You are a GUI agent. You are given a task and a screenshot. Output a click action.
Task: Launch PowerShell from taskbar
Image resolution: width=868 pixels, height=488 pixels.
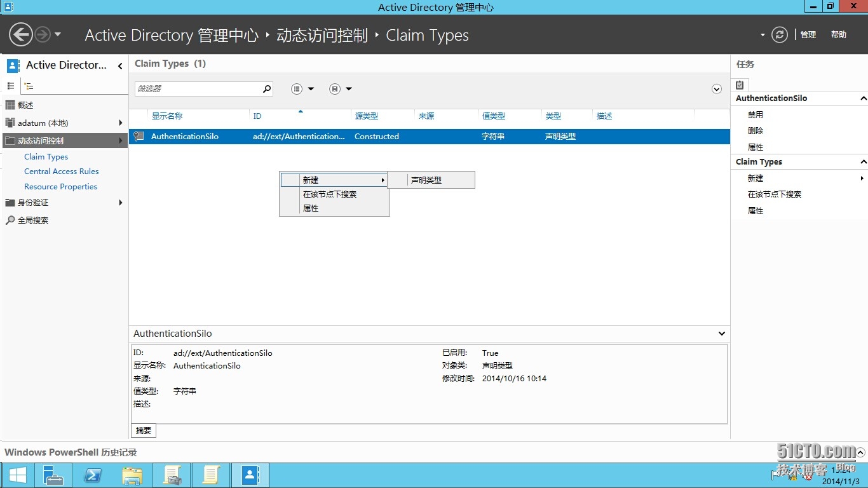tap(93, 475)
